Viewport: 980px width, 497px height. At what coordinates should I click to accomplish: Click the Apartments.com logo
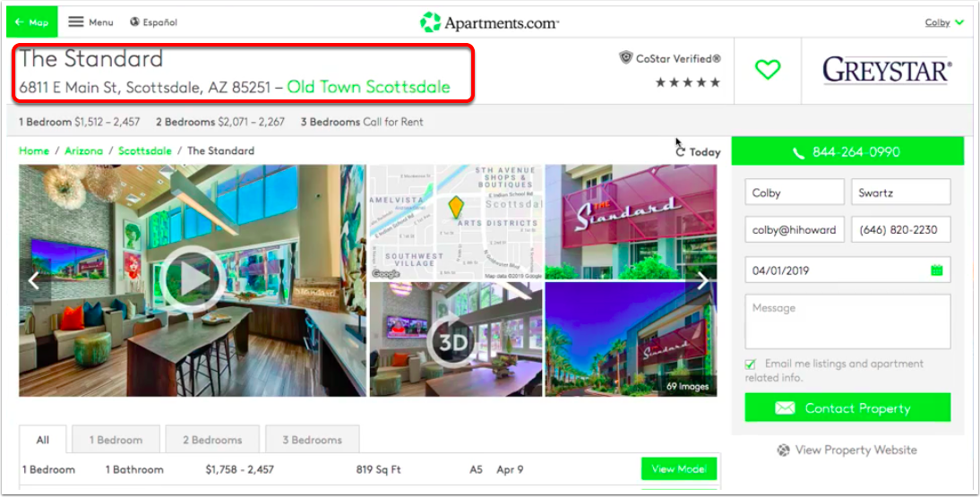click(x=489, y=22)
